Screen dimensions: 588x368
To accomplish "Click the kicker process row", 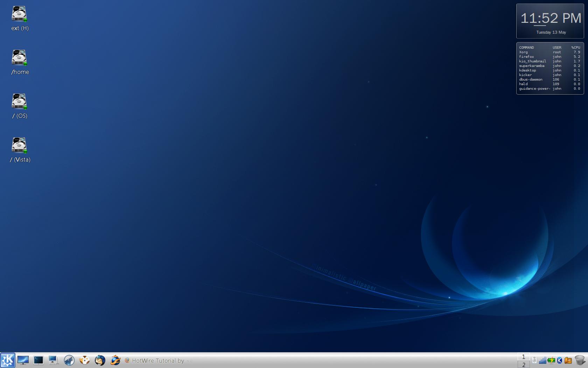I will tap(549, 75).
